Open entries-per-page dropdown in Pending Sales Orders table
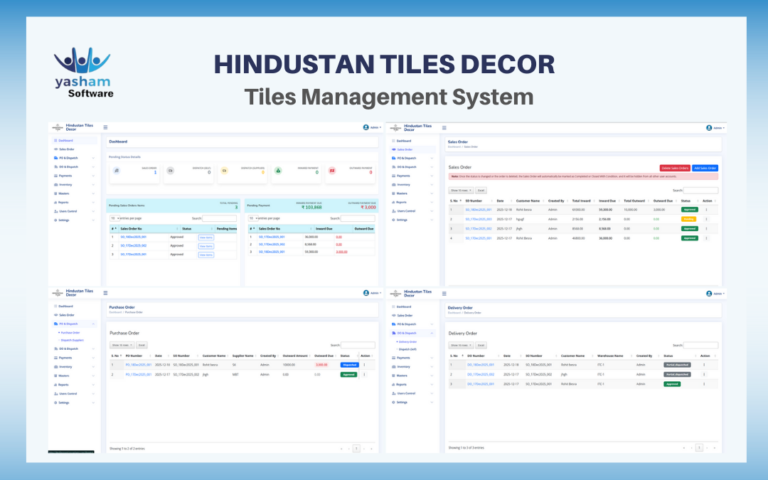Screen dimensions: 768x480 click(114, 217)
